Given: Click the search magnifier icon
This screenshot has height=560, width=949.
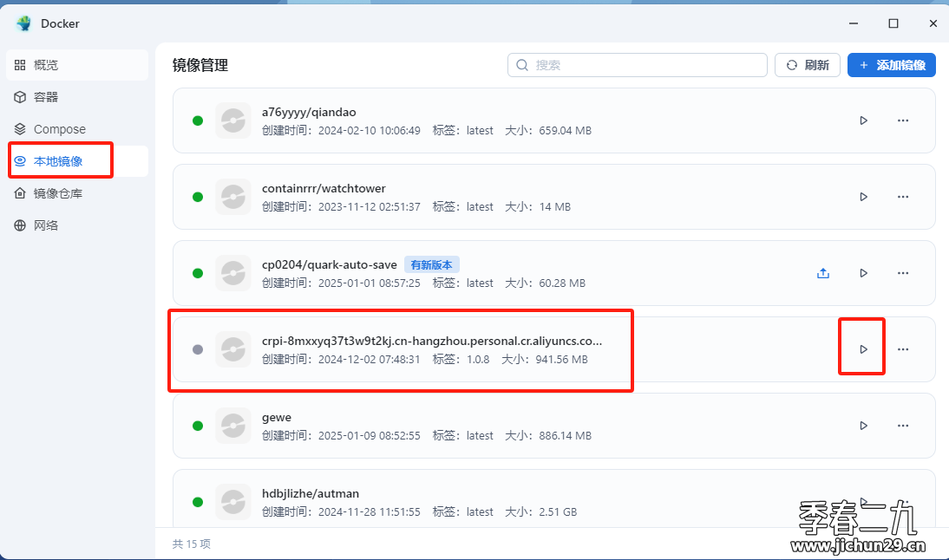Looking at the screenshot, I should click(521, 65).
